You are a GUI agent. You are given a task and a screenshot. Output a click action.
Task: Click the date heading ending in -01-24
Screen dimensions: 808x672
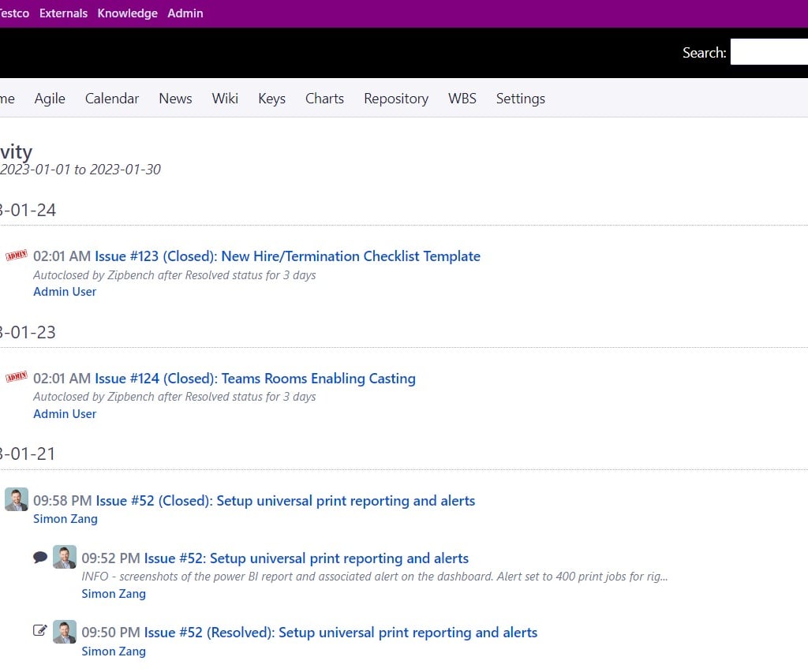coord(28,210)
